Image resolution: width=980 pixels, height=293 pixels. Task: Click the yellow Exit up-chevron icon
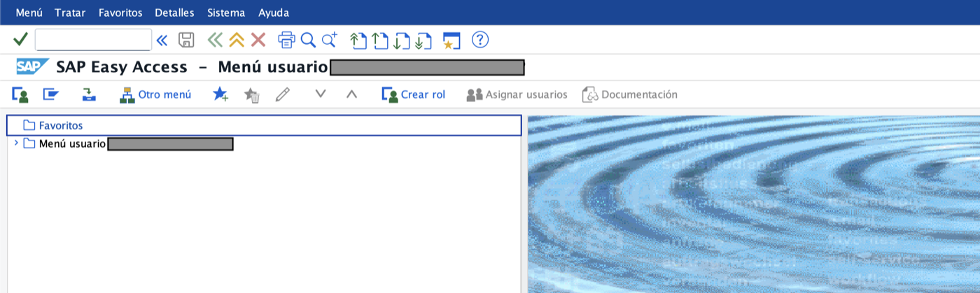(237, 40)
